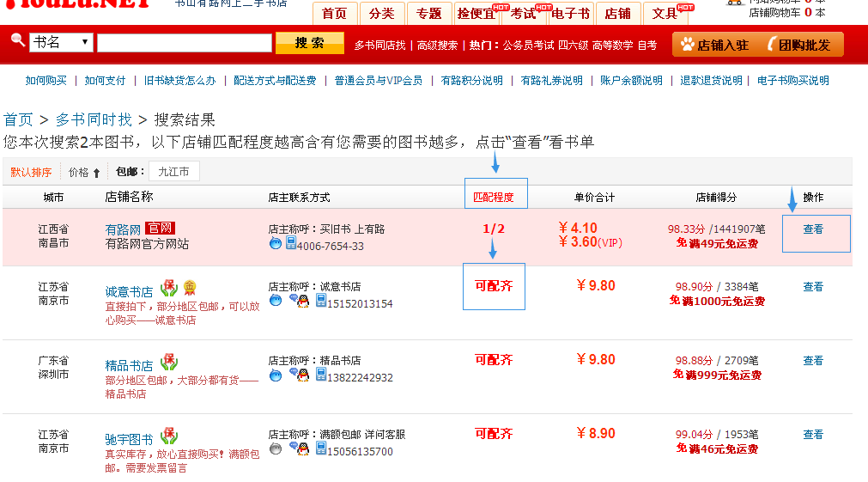The image size is (868, 482).
Task: Open the 有路网 store name link
Action: click(123, 229)
